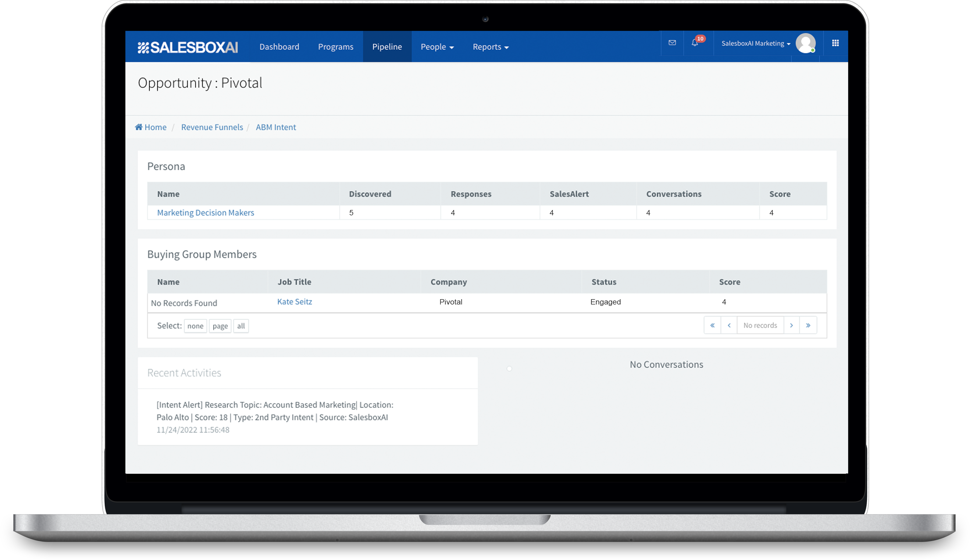Expand the People dropdown menu
The width and height of the screenshot is (970, 560).
437,47
